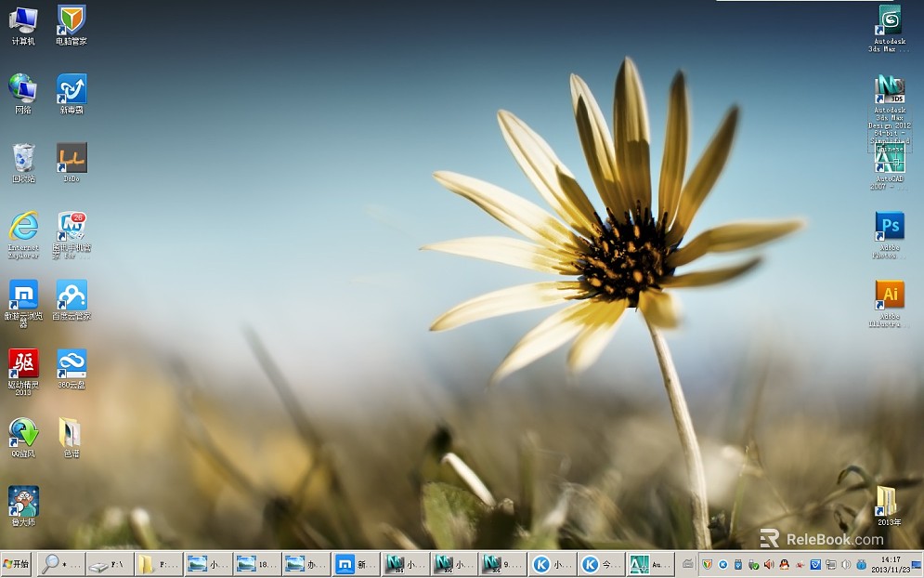
Task: Switch to the F:\ drive taskbar window
Action: click(x=110, y=564)
